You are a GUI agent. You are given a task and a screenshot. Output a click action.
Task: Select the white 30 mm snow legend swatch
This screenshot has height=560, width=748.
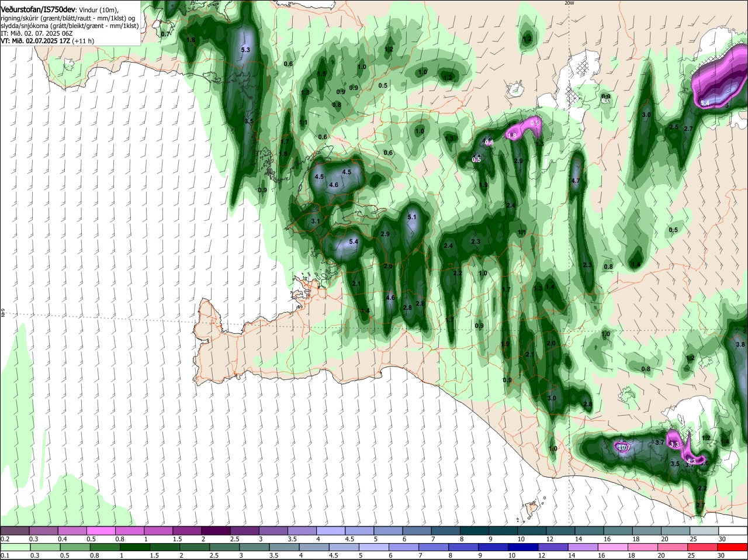pos(733,530)
